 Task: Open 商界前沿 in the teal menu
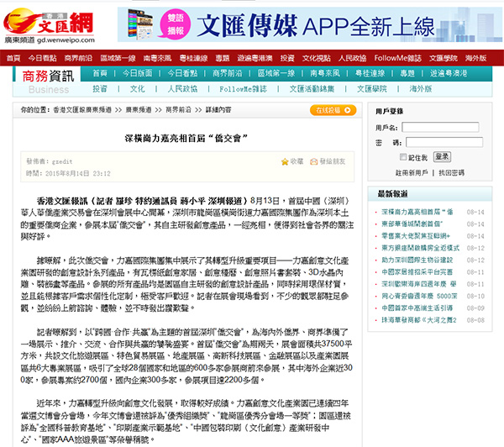[228, 73]
